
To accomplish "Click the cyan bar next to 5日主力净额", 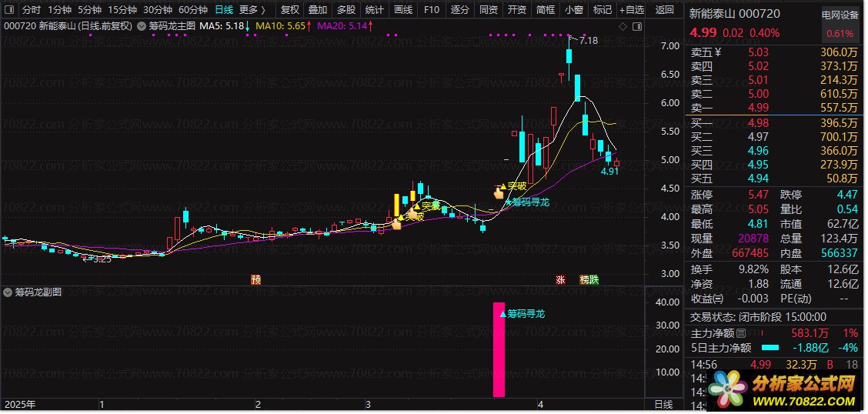I will point(770,348).
